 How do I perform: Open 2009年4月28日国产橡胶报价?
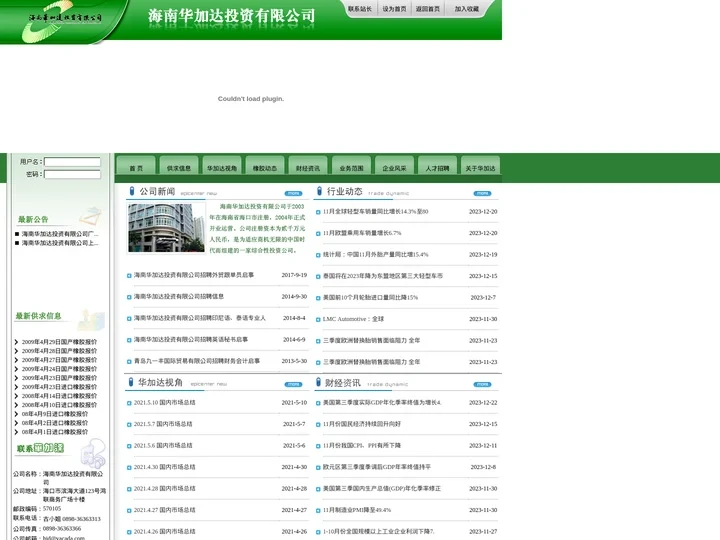pos(59,351)
